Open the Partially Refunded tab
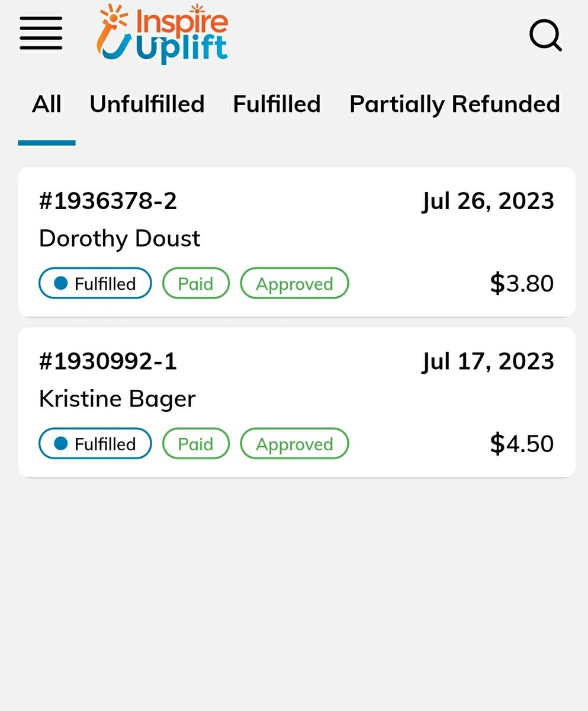The width and height of the screenshot is (588, 711). pos(454,104)
